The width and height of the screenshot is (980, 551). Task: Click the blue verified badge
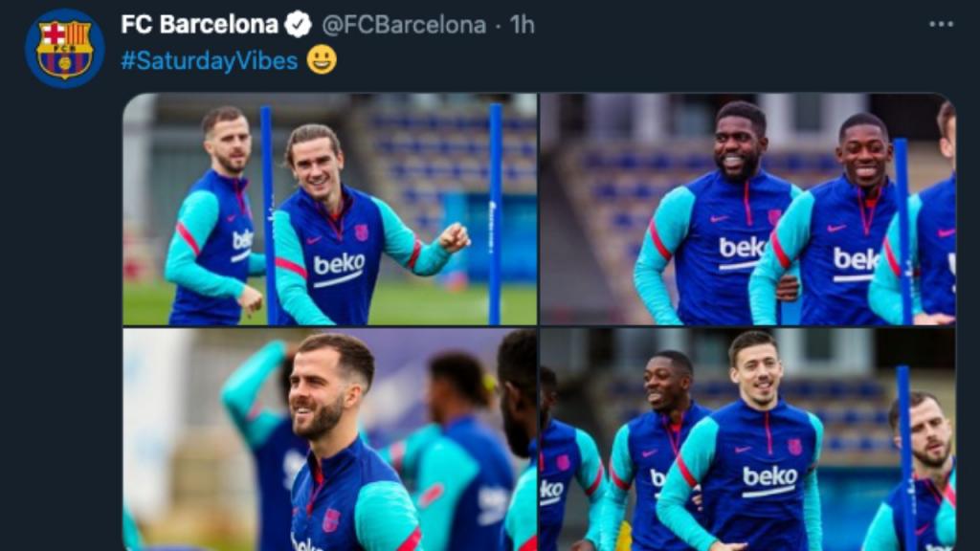(299, 26)
